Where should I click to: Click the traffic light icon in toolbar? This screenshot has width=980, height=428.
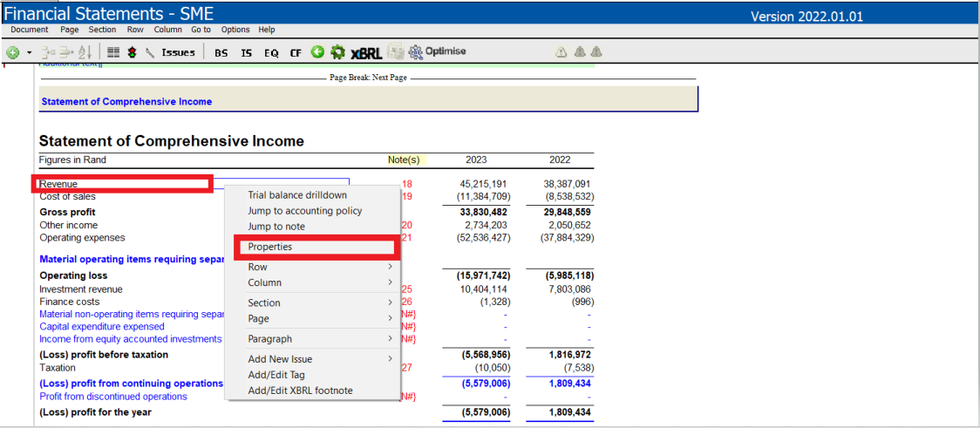point(133,52)
